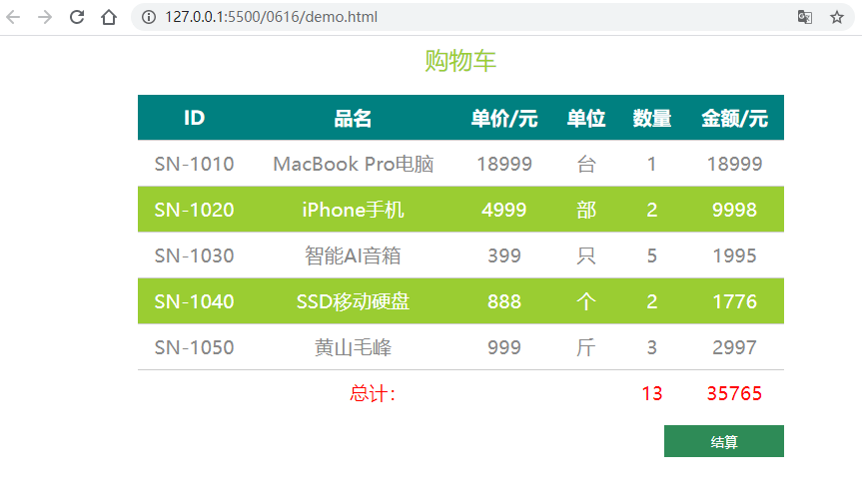This screenshot has height=504, width=862.
Task: Click the 数量 column header
Action: (x=652, y=118)
